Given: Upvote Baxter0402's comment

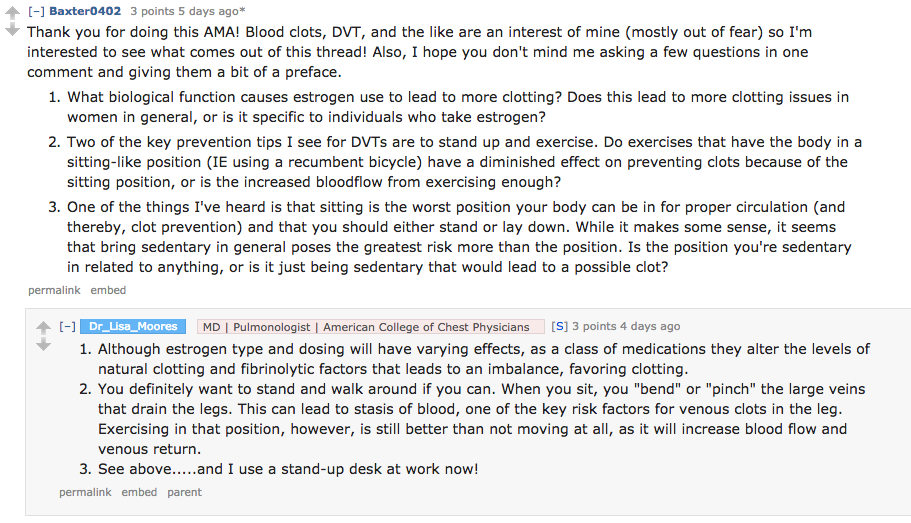Looking at the screenshot, I should (x=12, y=11).
